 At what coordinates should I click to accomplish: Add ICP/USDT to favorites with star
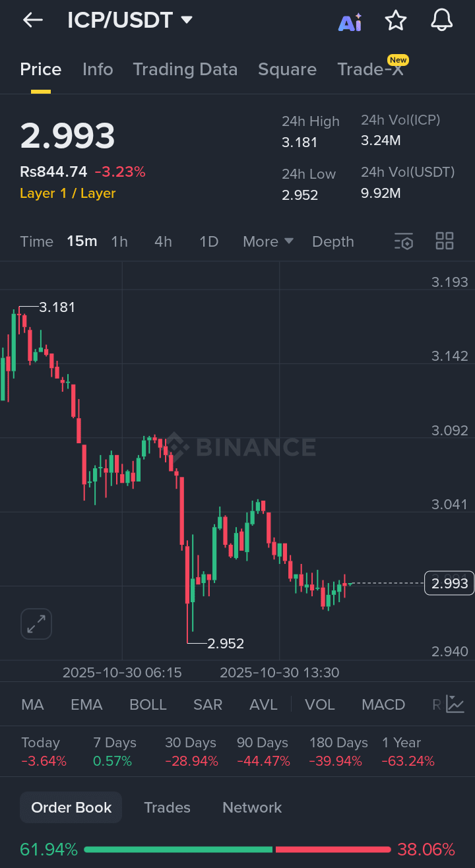396,21
